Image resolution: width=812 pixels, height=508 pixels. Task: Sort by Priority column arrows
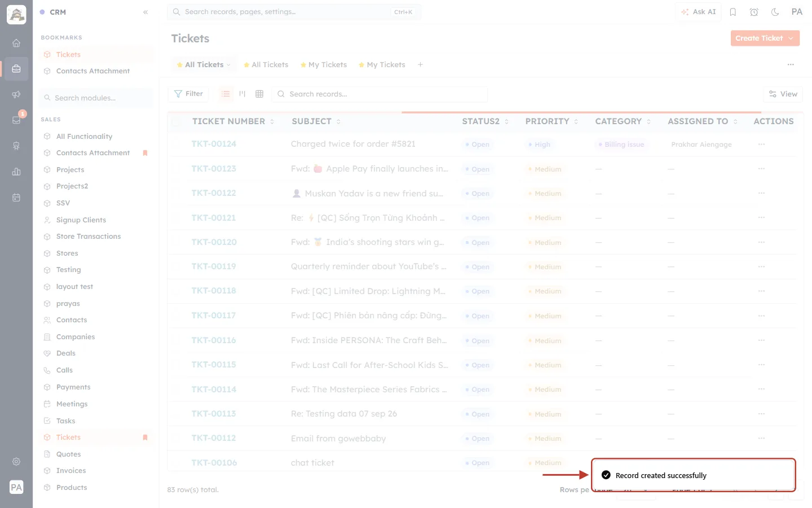click(576, 121)
